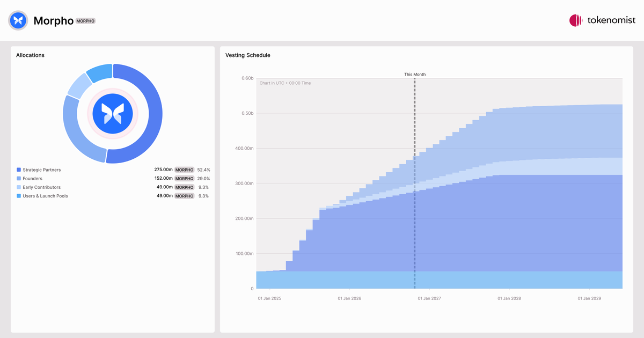The height and width of the screenshot is (338, 644).
Task: Select the 'Early Contributors' legend label
Action: click(x=41, y=187)
